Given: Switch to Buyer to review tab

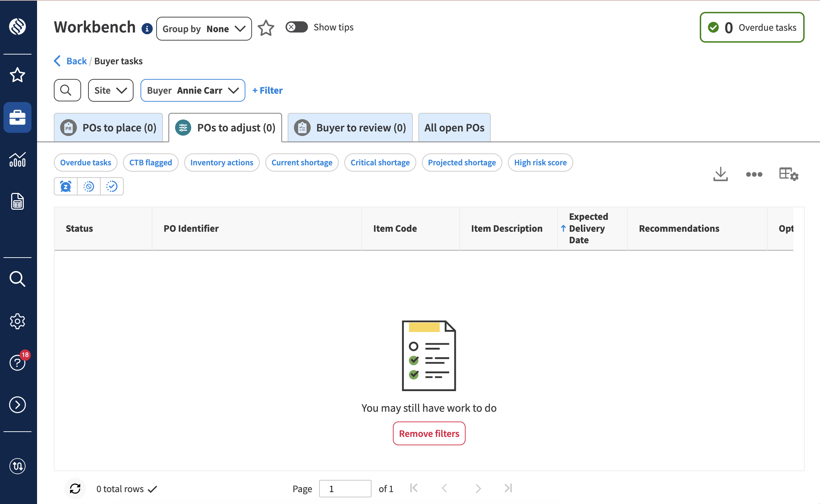Looking at the screenshot, I should tap(350, 128).
